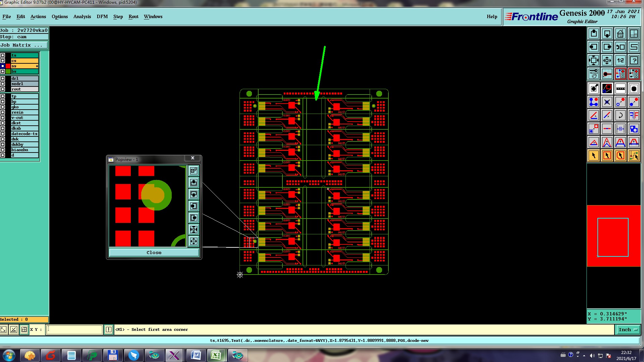Open the Rout menu
The height and width of the screenshot is (362, 644).
[x=133, y=16]
